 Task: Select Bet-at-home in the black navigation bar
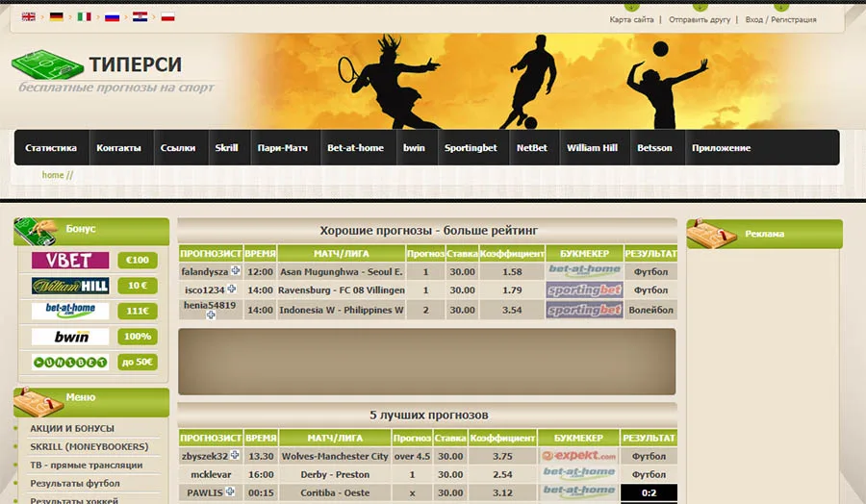355,148
